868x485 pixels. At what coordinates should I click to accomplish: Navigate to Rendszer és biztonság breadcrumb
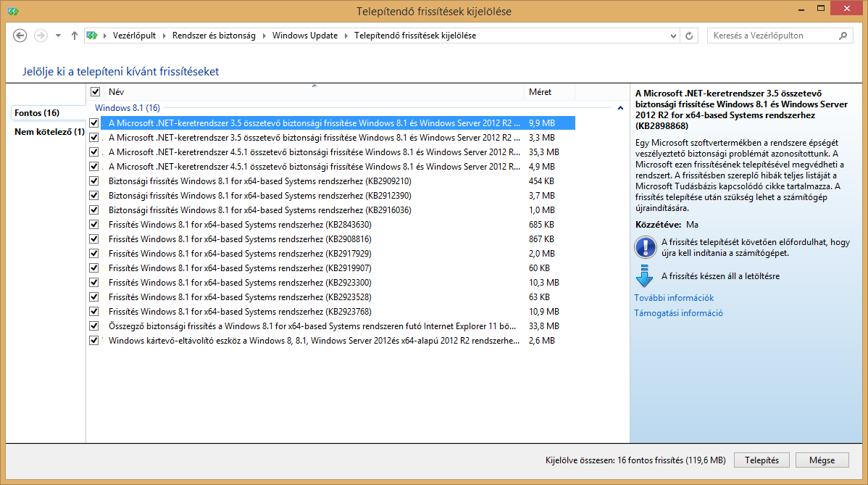point(214,36)
